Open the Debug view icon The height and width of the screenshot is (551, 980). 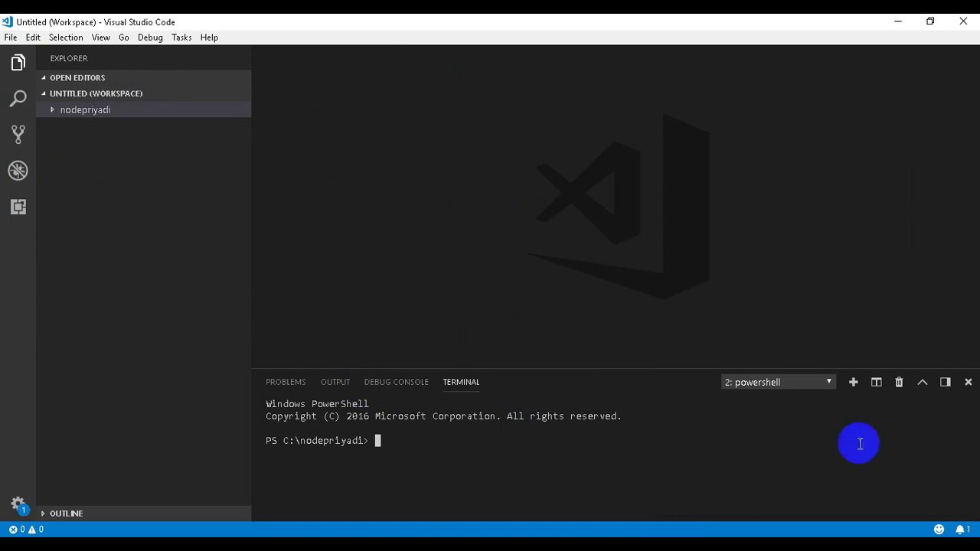click(18, 171)
